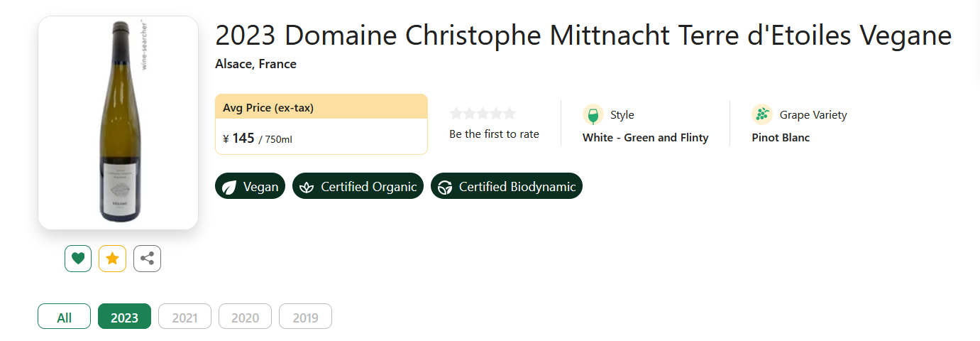Viewport: 980px width, 341px height.
Task: Click the leaf icon on Vegan badge
Action: click(229, 187)
